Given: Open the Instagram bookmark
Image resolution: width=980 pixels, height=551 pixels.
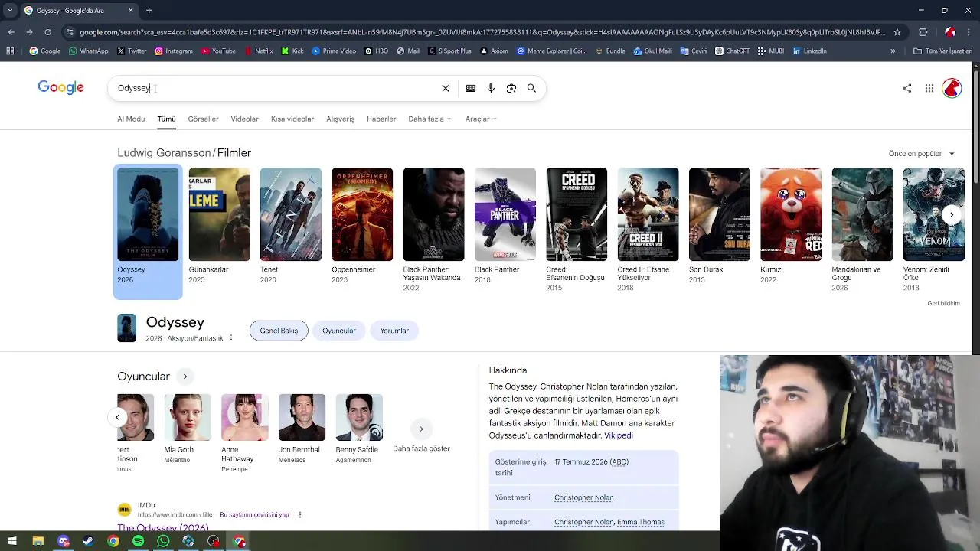Looking at the screenshot, I should [173, 51].
